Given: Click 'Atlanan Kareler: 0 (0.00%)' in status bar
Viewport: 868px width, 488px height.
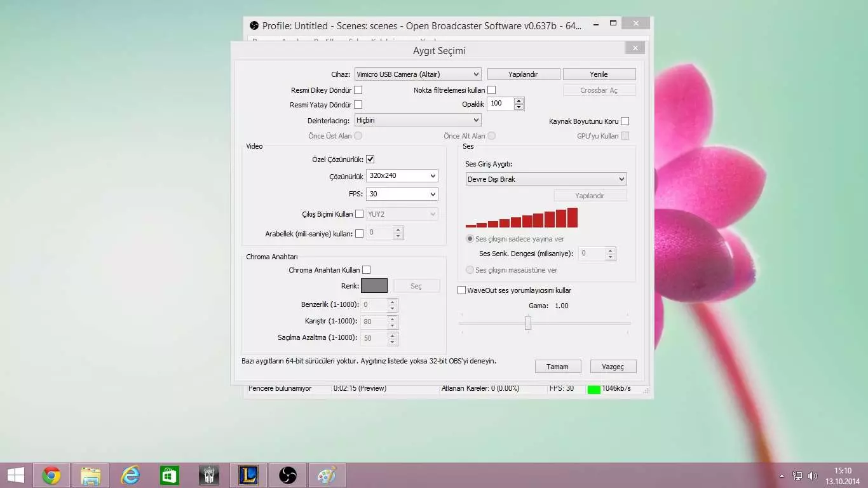Looking at the screenshot, I should coord(480,388).
